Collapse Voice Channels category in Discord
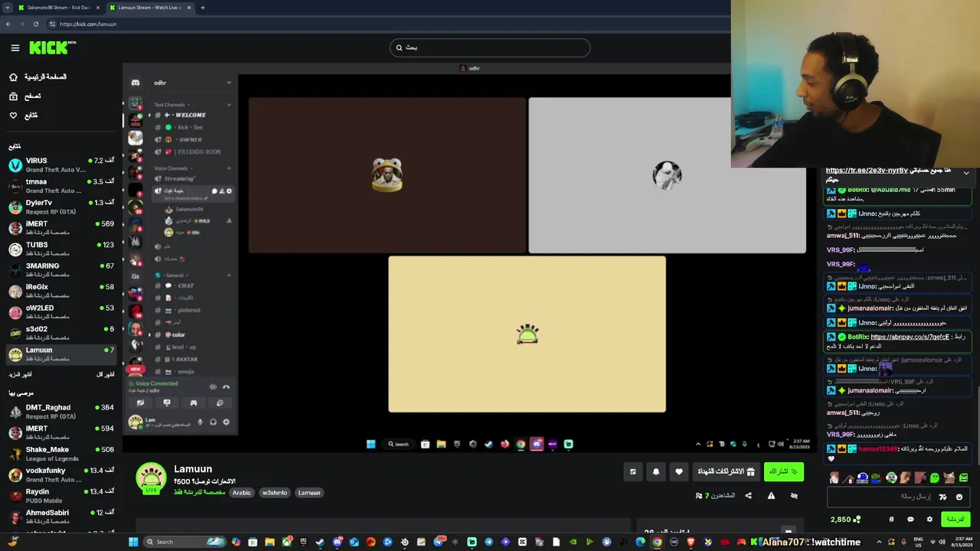 point(171,168)
